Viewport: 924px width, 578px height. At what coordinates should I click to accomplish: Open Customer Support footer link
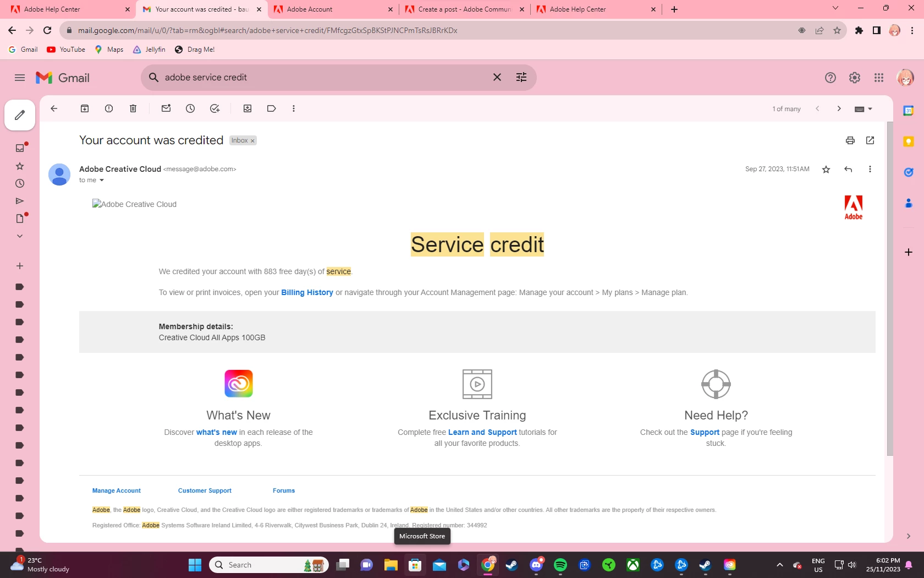point(205,491)
